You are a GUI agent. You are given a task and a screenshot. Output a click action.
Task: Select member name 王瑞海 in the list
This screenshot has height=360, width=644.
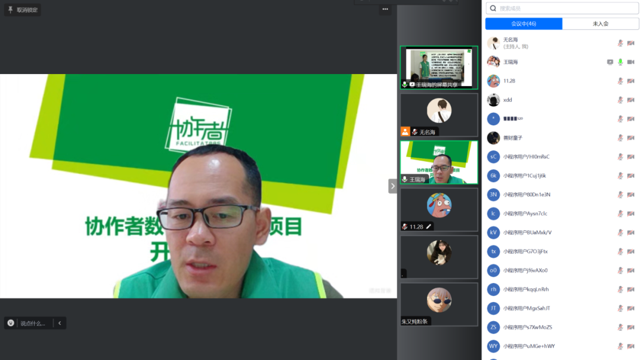[510, 62]
